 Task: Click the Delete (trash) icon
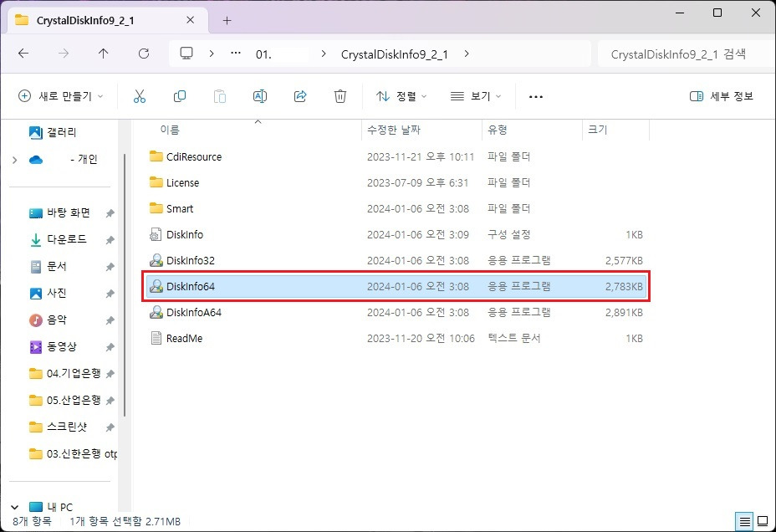tap(339, 95)
